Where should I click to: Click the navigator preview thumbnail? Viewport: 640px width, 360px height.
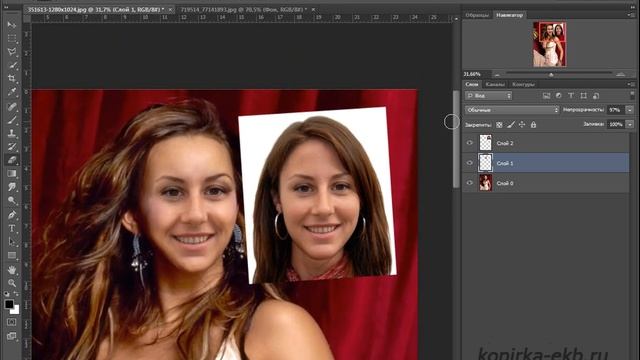(x=549, y=44)
